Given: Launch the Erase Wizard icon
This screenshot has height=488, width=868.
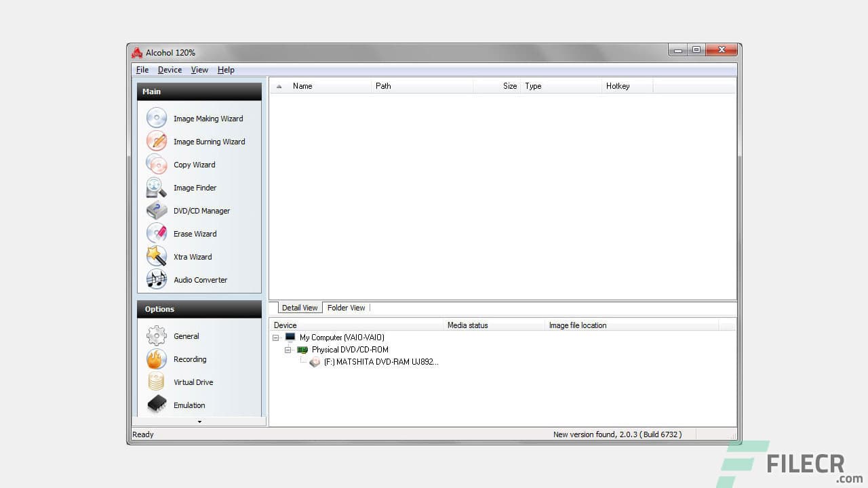Looking at the screenshot, I should pyautogui.click(x=157, y=234).
